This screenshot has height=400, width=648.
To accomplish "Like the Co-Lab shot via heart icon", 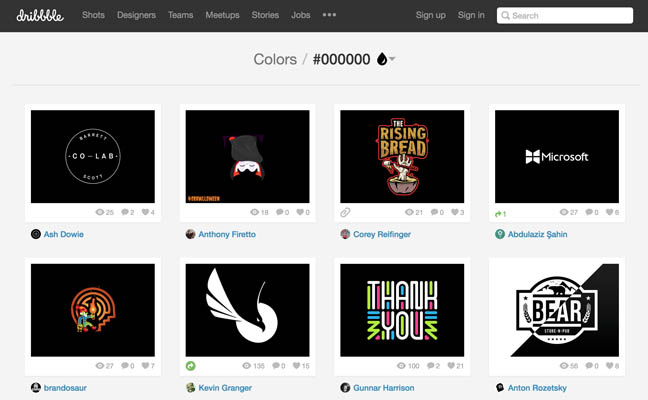I will pyautogui.click(x=145, y=212).
